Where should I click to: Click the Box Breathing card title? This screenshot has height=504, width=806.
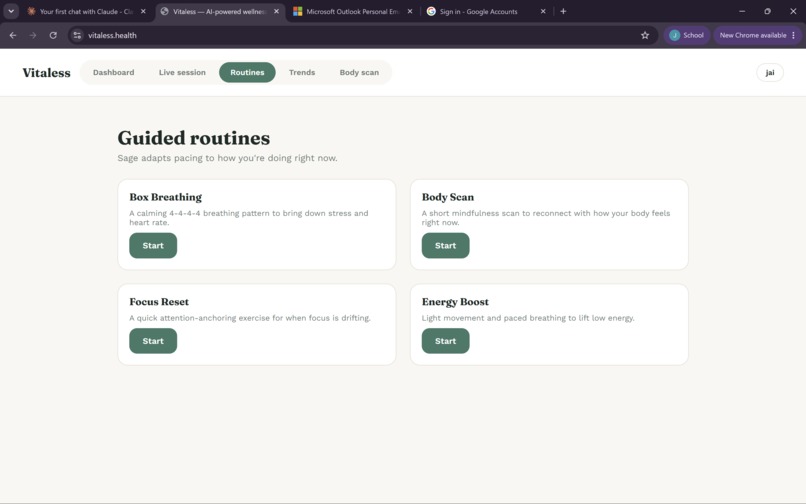(166, 197)
